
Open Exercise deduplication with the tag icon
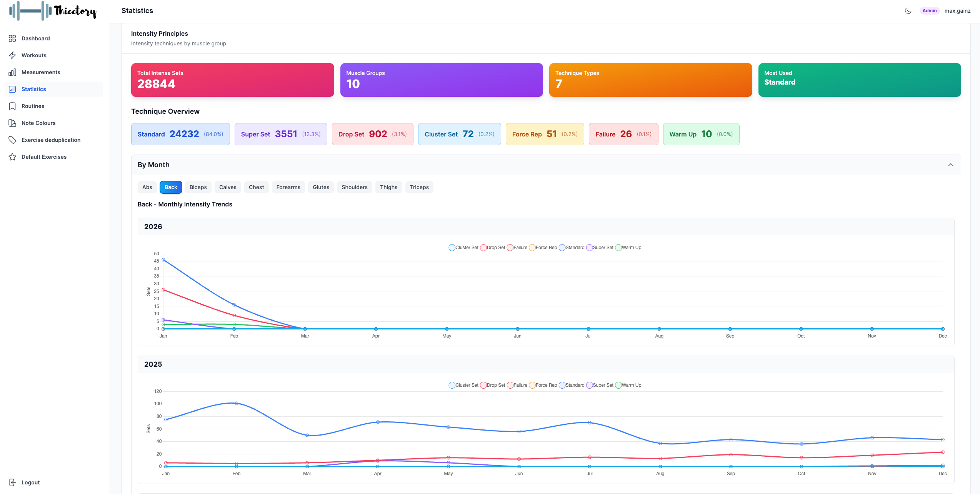[x=12, y=140]
